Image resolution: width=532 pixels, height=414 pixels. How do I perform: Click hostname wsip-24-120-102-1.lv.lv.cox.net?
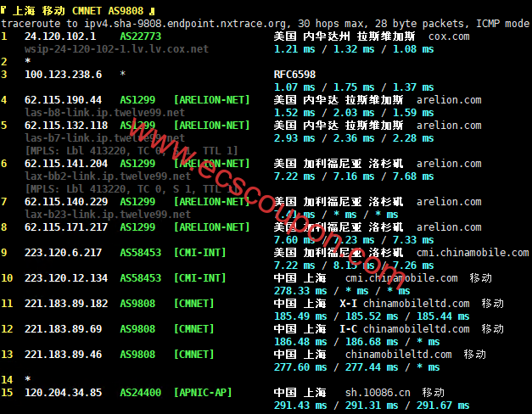click(116, 49)
